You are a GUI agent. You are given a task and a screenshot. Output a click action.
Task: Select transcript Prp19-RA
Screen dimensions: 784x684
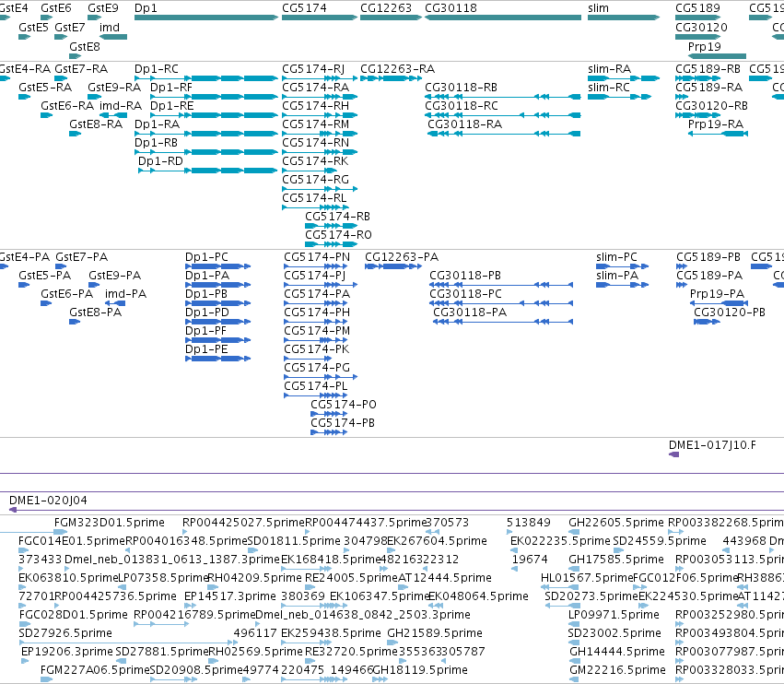pyautogui.click(x=716, y=124)
